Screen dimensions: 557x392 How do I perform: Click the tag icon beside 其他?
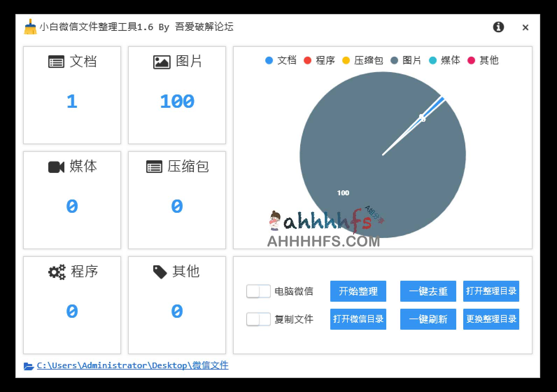pos(160,272)
